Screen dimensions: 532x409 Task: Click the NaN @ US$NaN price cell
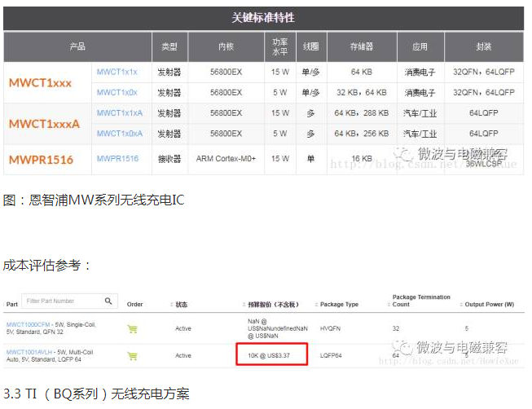tap(278, 328)
